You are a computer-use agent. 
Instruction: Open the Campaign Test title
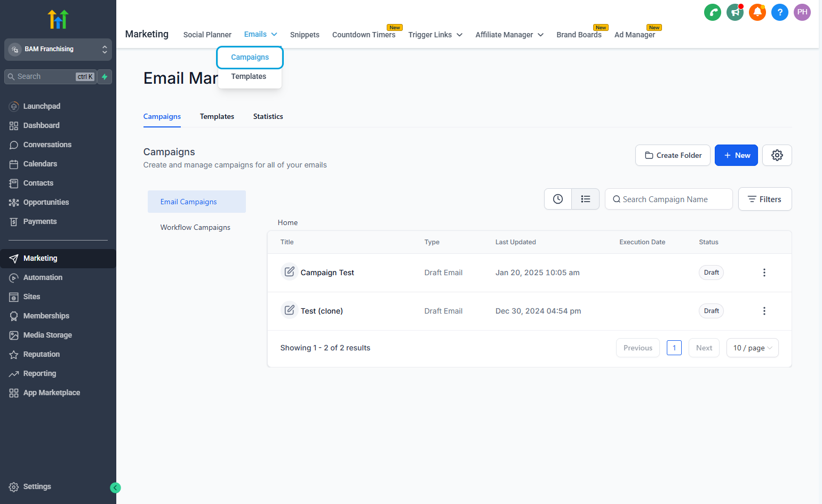click(327, 273)
